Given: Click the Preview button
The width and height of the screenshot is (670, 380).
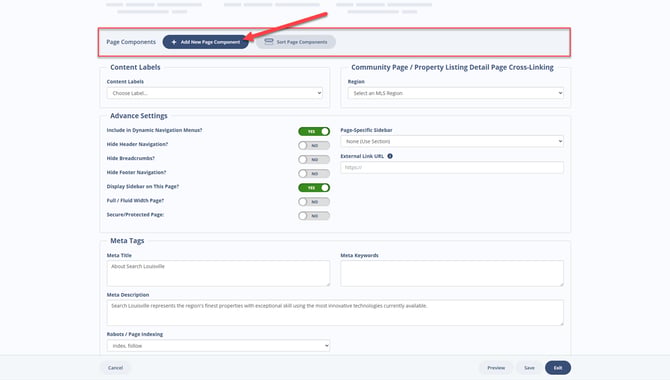Looking at the screenshot, I should [496, 368].
